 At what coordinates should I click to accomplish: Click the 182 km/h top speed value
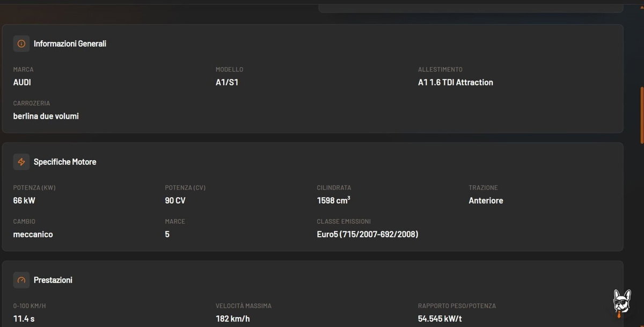233,318
